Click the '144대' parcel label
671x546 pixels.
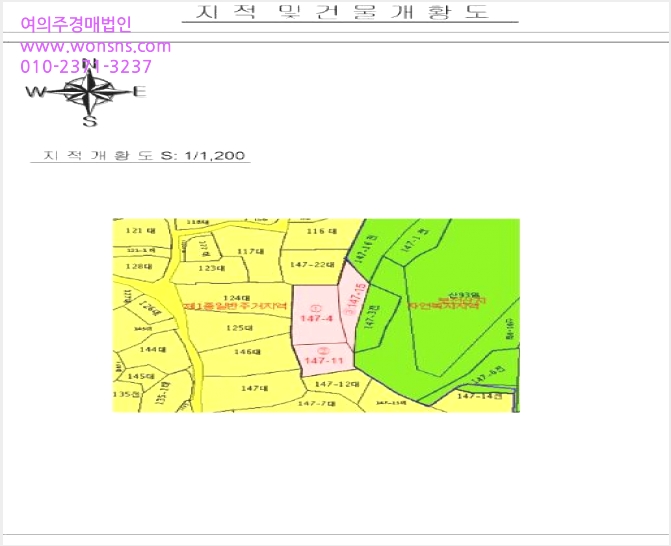153,350
